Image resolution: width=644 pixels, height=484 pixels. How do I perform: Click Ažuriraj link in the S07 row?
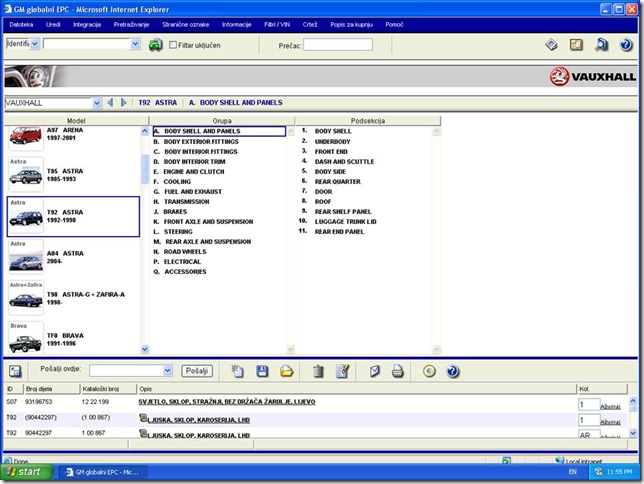(x=610, y=407)
